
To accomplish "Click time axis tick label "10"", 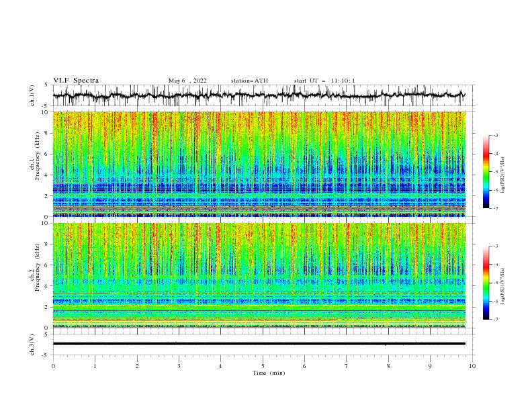I will point(472,366).
